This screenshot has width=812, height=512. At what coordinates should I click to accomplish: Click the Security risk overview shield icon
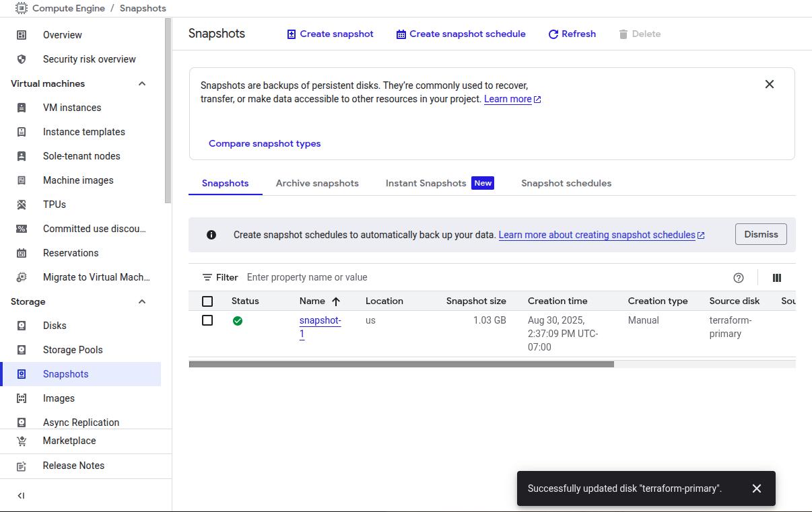(22, 59)
